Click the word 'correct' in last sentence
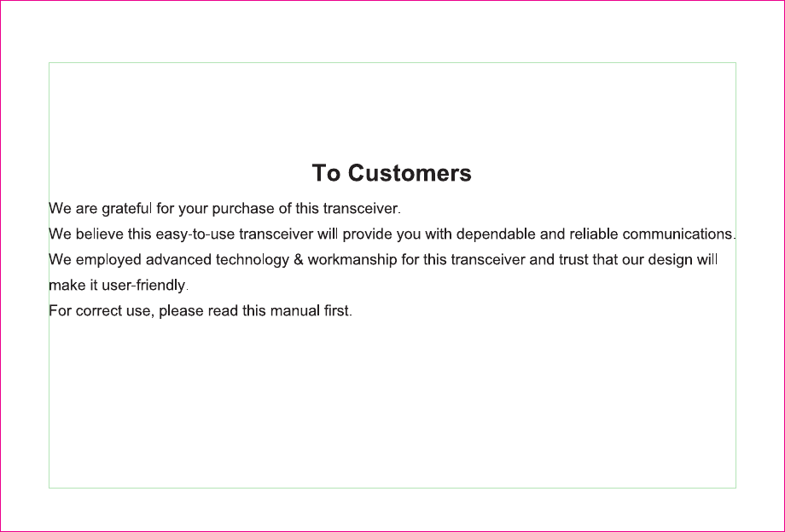The width and height of the screenshot is (785, 532). tap(99, 310)
